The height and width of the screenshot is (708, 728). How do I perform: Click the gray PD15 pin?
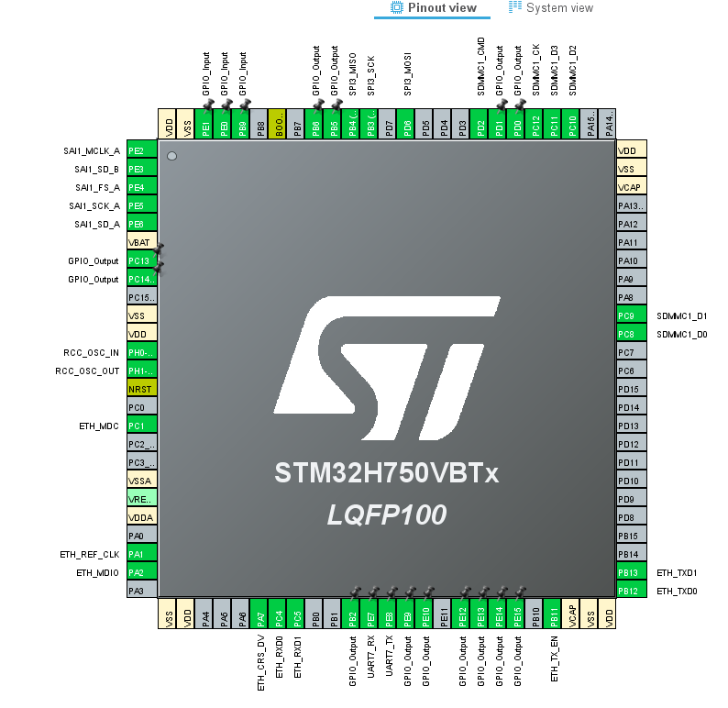632,389
